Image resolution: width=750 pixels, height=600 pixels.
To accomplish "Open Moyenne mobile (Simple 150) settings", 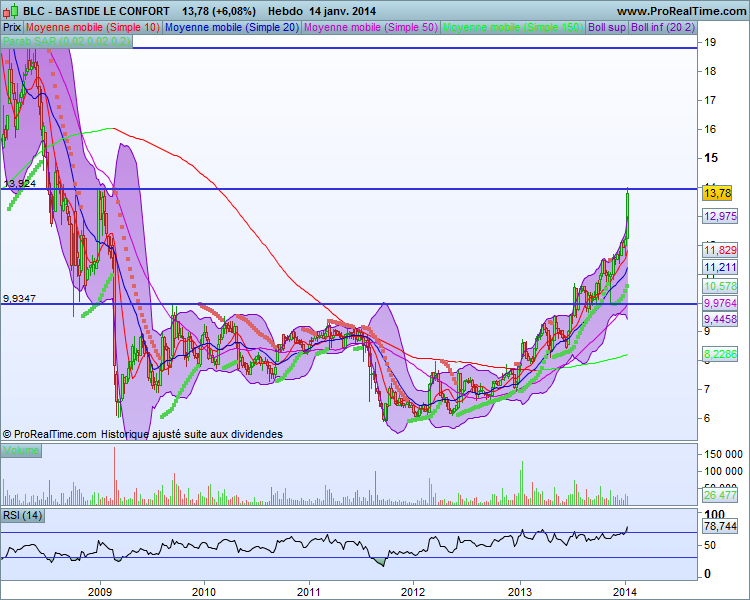I will point(513,27).
